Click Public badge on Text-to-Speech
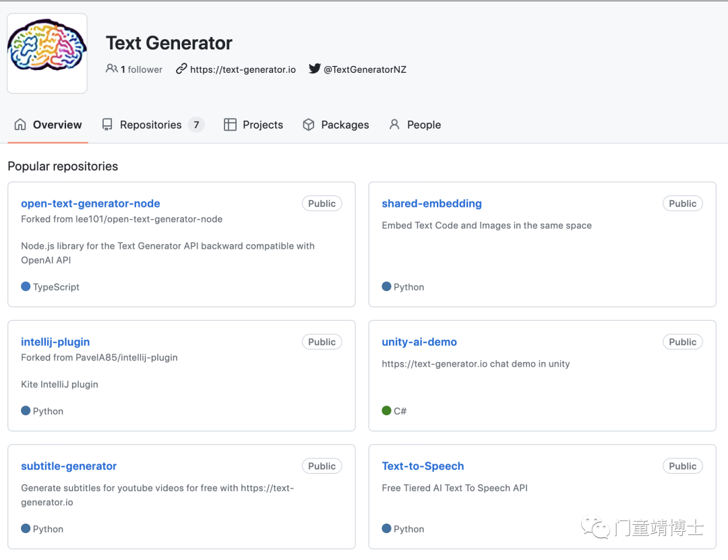The image size is (728, 560). tap(682, 466)
